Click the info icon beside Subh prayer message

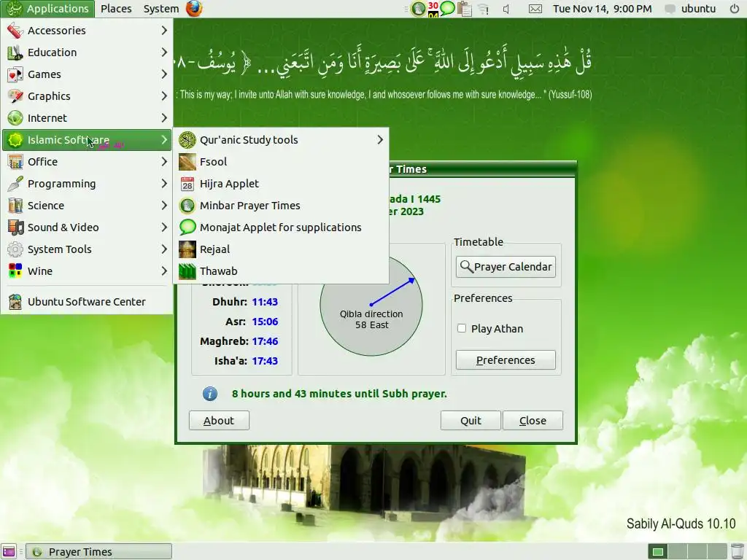[210, 394]
